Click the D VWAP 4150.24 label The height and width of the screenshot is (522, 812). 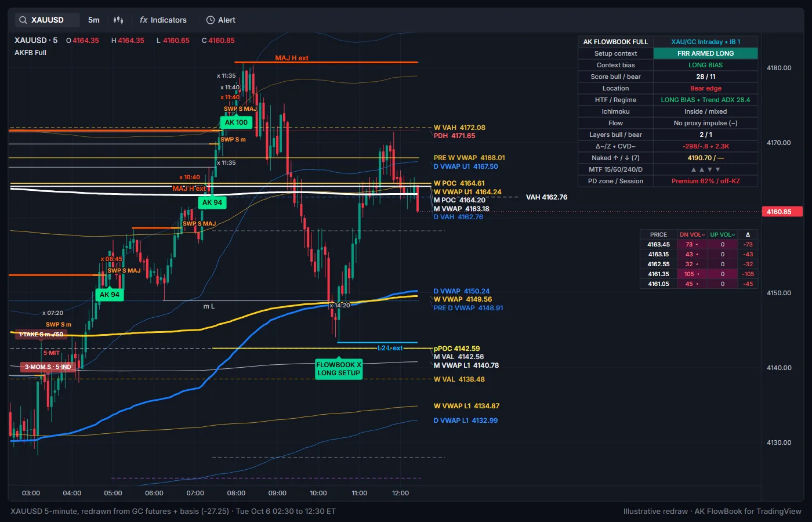pos(462,291)
